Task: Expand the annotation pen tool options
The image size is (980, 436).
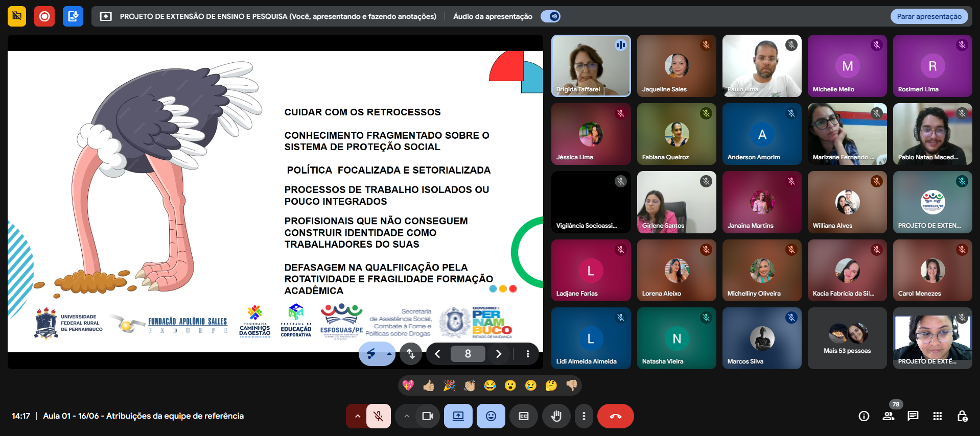Action: pos(389,354)
